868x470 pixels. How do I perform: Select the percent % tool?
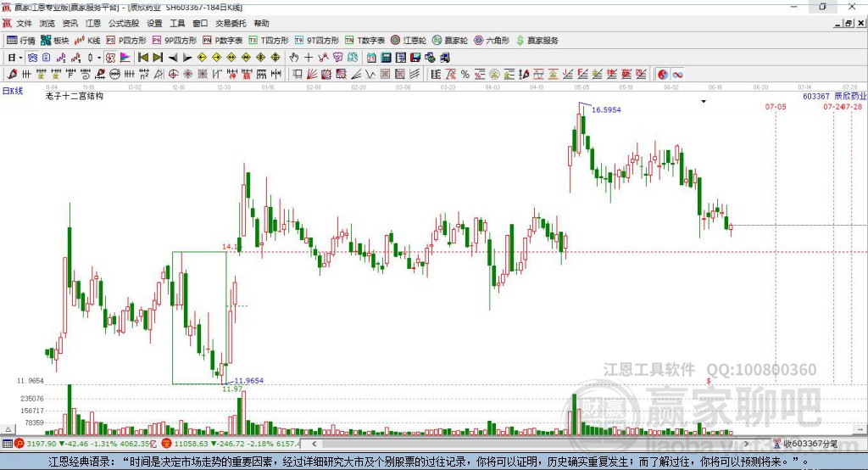pyautogui.click(x=465, y=75)
